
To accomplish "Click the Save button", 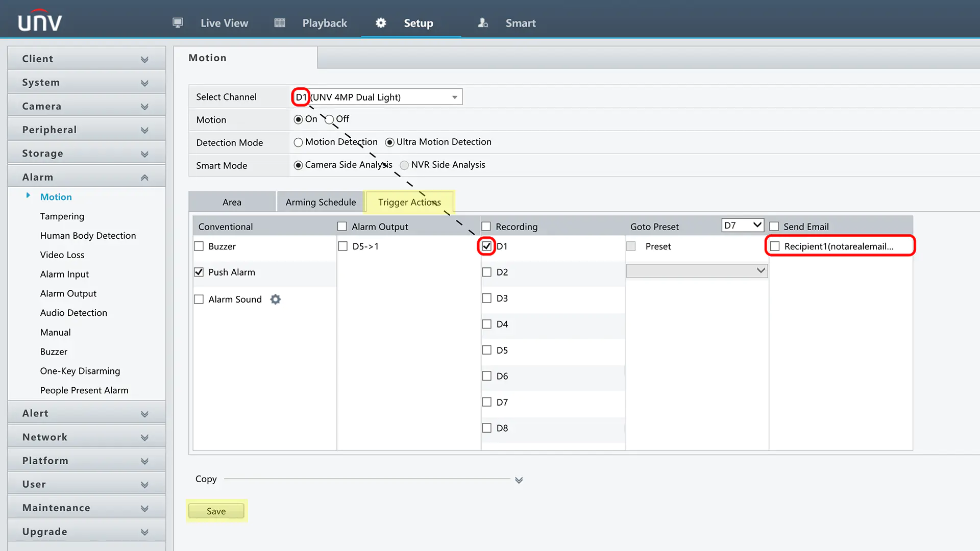I will click(216, 511).
